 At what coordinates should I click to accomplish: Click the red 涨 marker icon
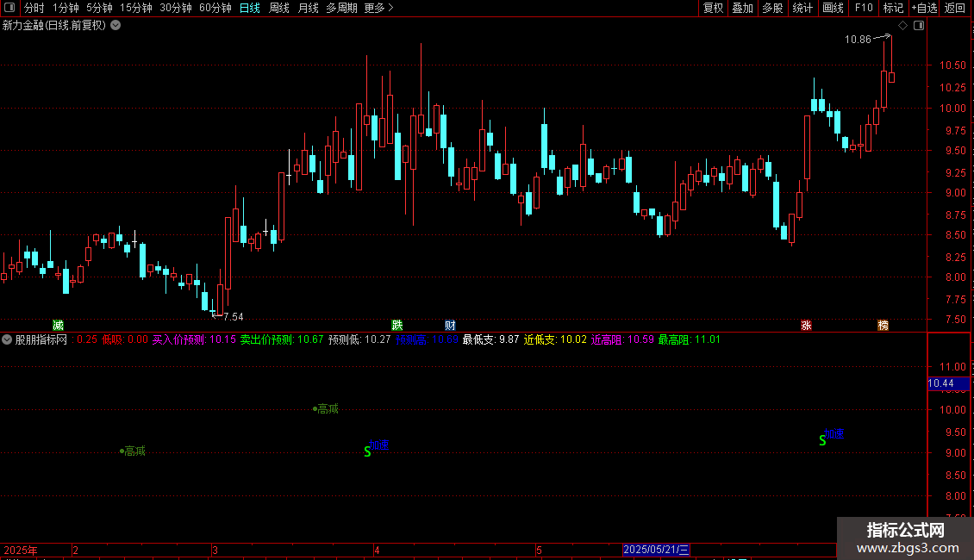(x=806, y=326)
